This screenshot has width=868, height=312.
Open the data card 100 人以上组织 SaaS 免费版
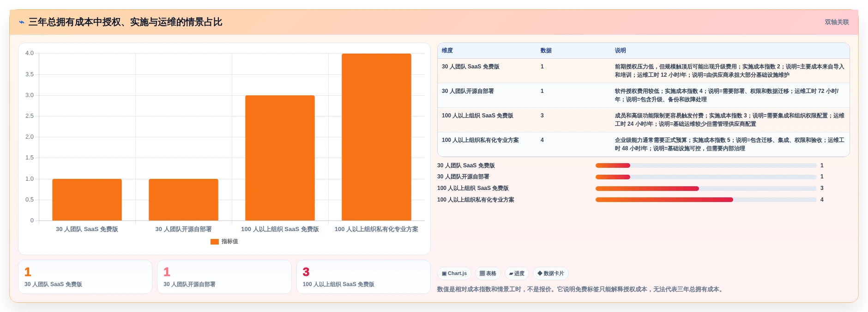tap(363, 277)
